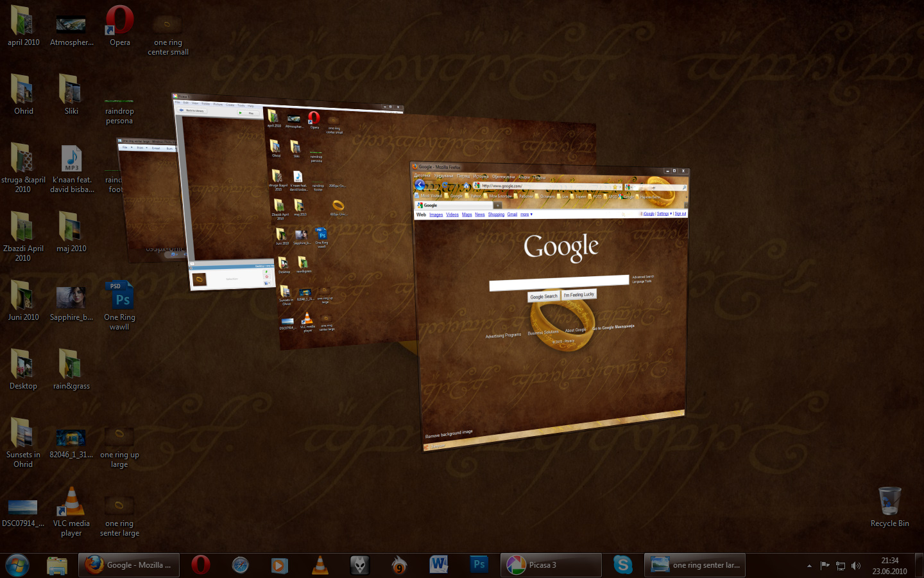This screenshot has width=924, height=578.
Task: Show hidden tray icons arrow
Action: pos(809,566)
